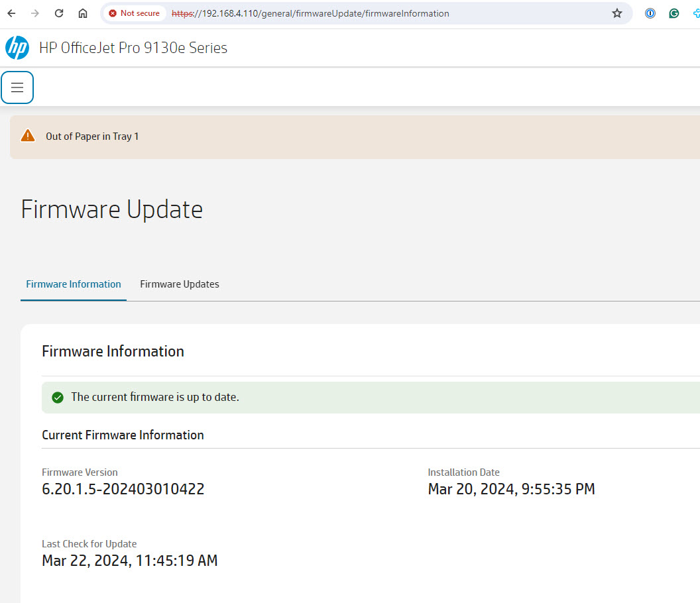Open the Grammarly extension icon
This screenshot has height=603, width=700.
click(x=673, y=13)
